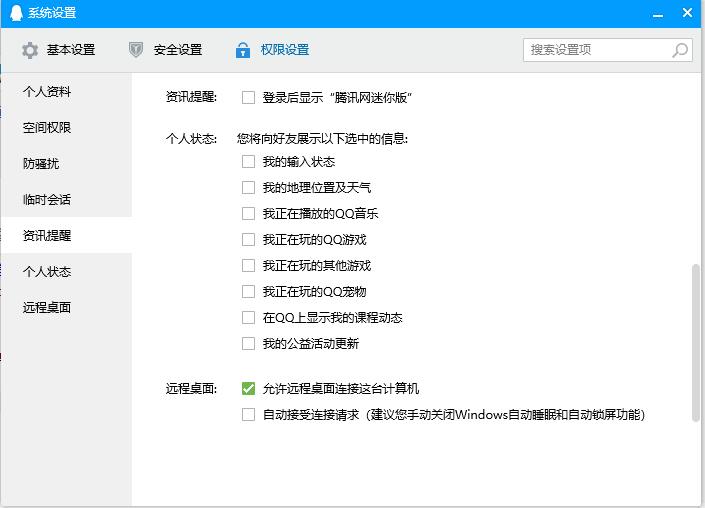Toggle 我的输入状态 checkbox
Image resolution: width=705 pixels, height=508 pixels.
click(x=249, y=162)
